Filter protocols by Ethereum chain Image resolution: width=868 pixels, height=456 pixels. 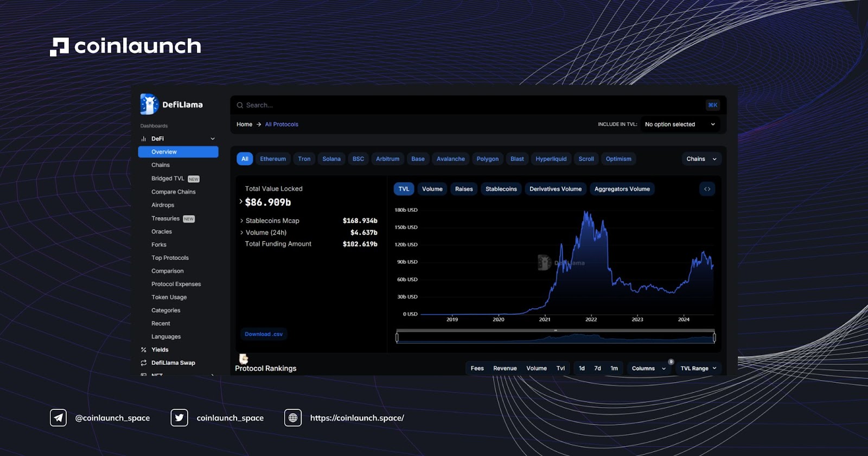tap(273, 159)
